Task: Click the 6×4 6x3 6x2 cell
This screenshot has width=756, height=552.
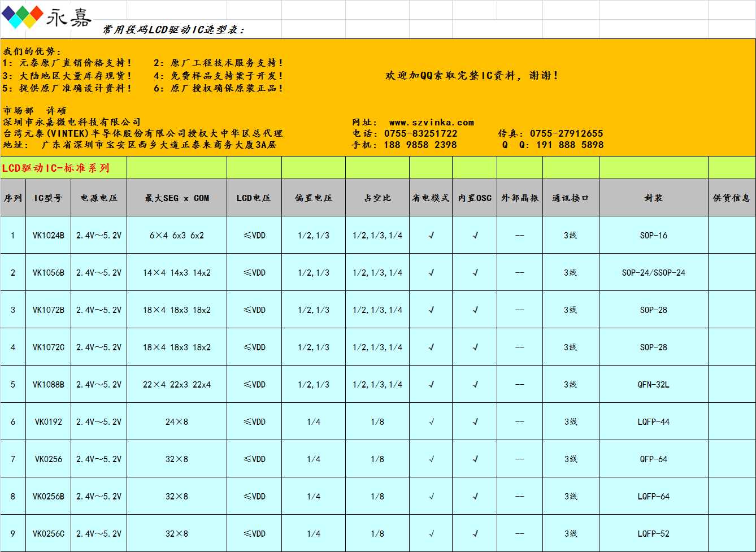Action: (177, 235)
